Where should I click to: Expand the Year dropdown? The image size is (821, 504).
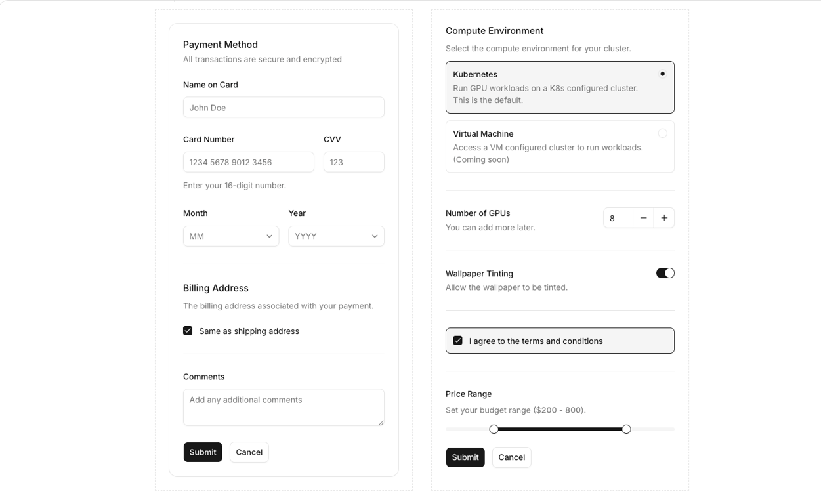point(336,236)
